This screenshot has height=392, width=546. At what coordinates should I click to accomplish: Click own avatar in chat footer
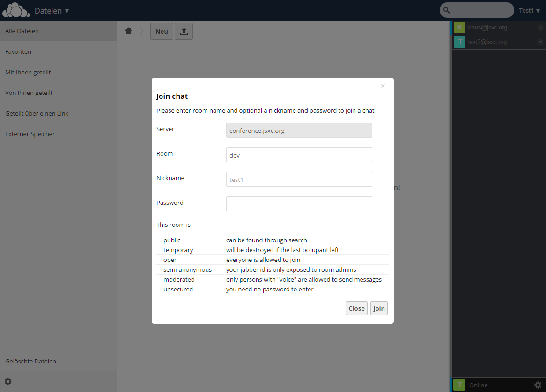[x=459, y=385]
